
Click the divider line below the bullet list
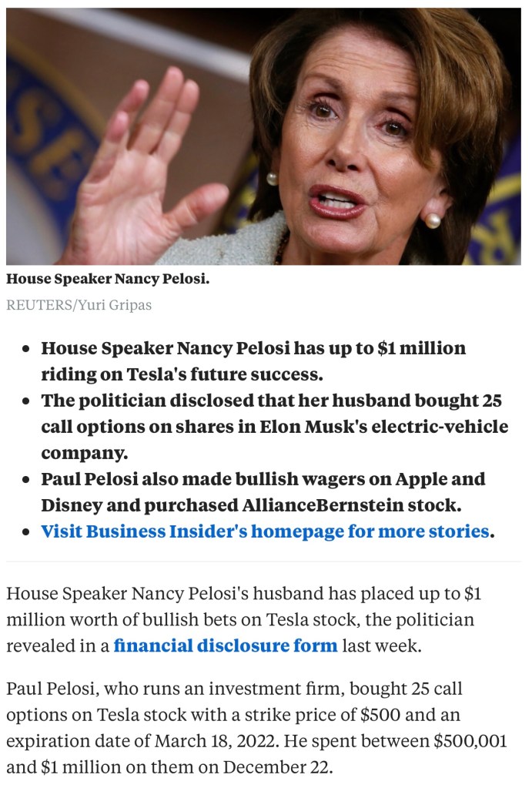[x=263, y=562]
